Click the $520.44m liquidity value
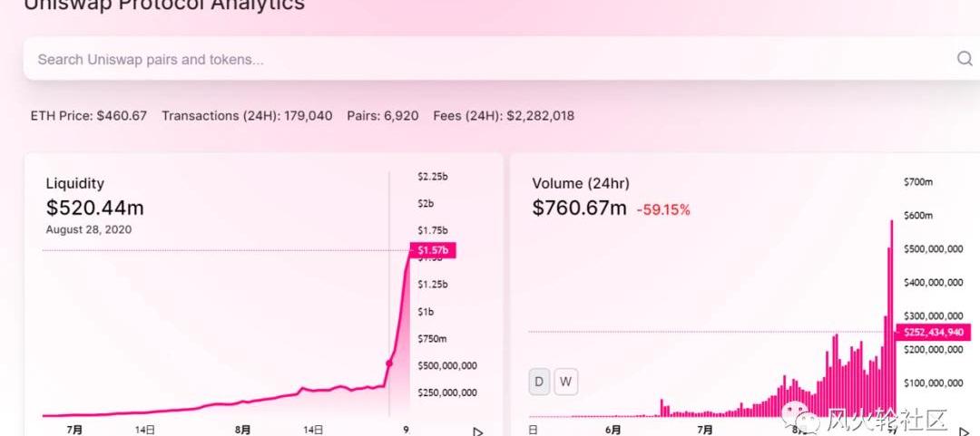Screen dimensions: 980x436 (95, 208)
